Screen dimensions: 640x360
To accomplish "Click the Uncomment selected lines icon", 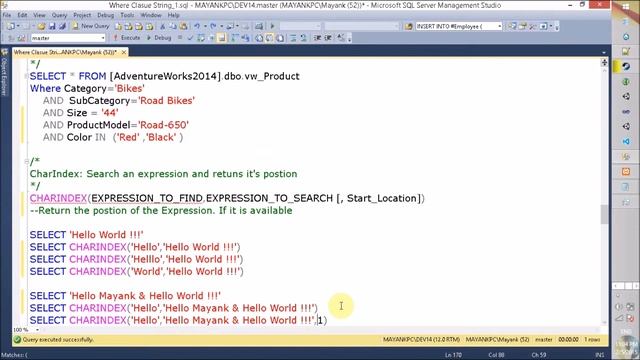I will pos(303,38).
